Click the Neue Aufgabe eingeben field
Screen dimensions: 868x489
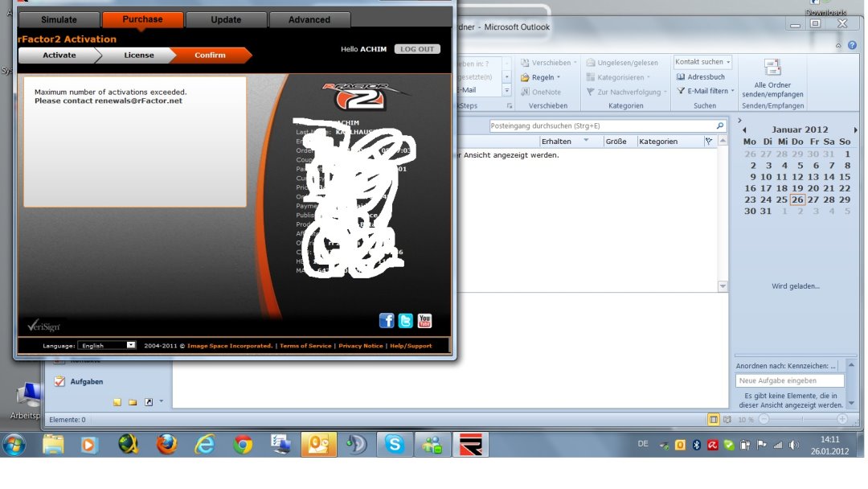click(x=789, y=380)
